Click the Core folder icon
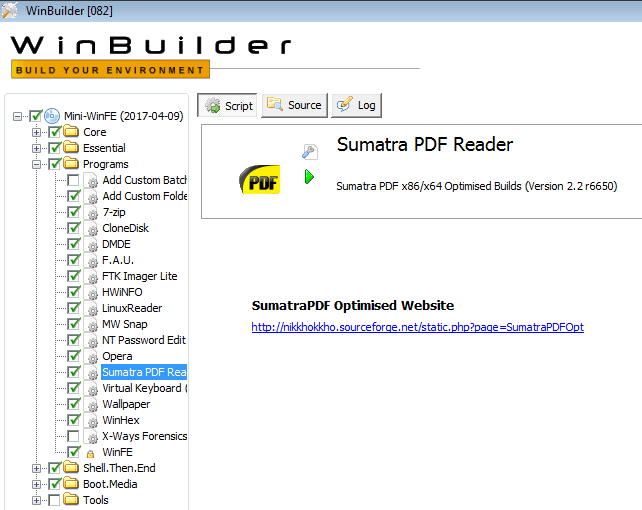 tap(71, 132)
